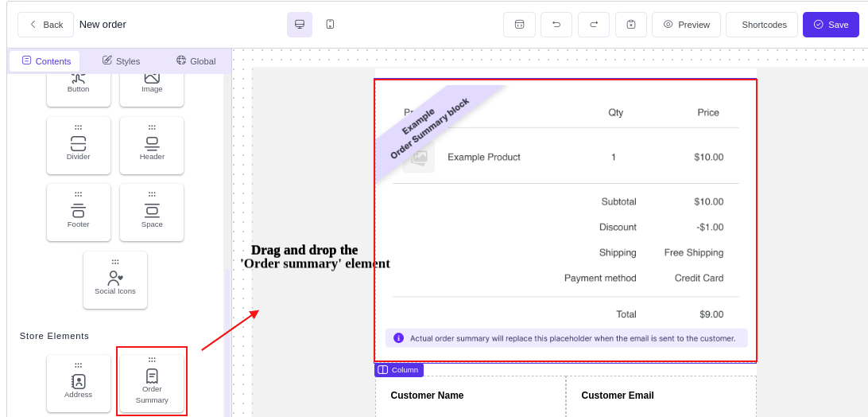Click the undo arrow button
Viewport: 868px width, 417px height.
pos(556,25)
